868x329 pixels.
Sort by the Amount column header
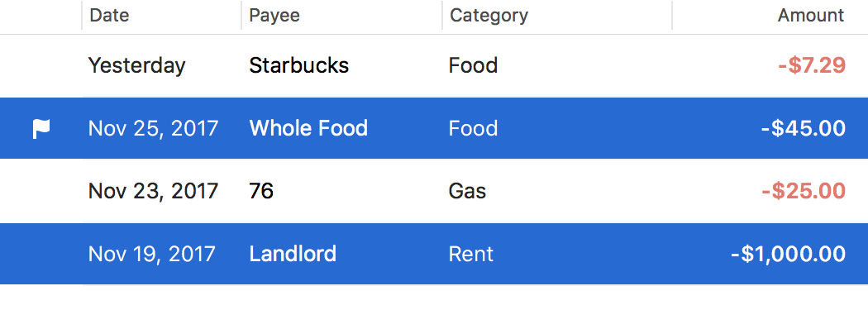point(811,15)
